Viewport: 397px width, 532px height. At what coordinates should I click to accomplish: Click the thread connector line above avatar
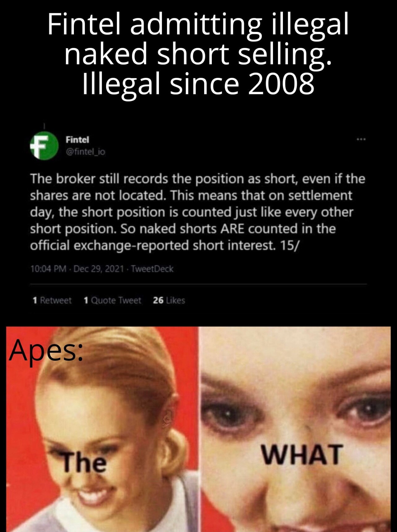pyautogui.click(x=44, y=126)
